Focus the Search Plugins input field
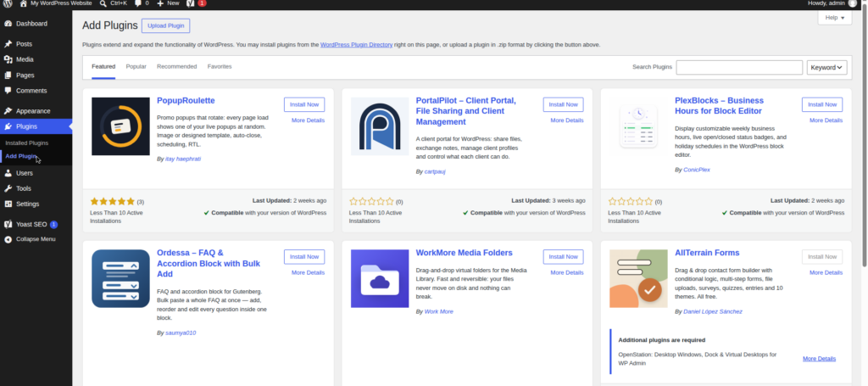 pyautogui.click(x=739, y=68)
